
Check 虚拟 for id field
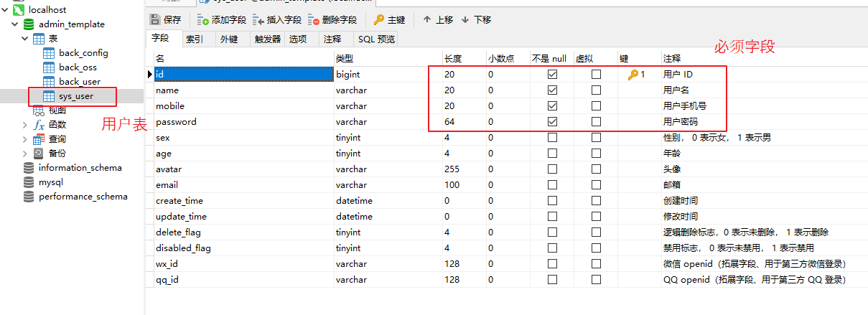point(596,75)
